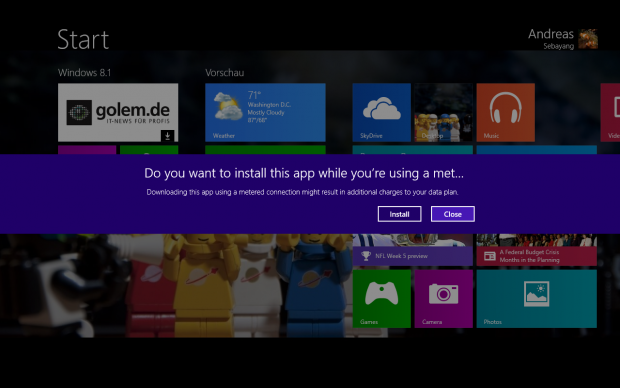The height and width of the screenshot is (388, 620).
Task: Open the Weather tile showing Washington D.C.
Action: 265,112
